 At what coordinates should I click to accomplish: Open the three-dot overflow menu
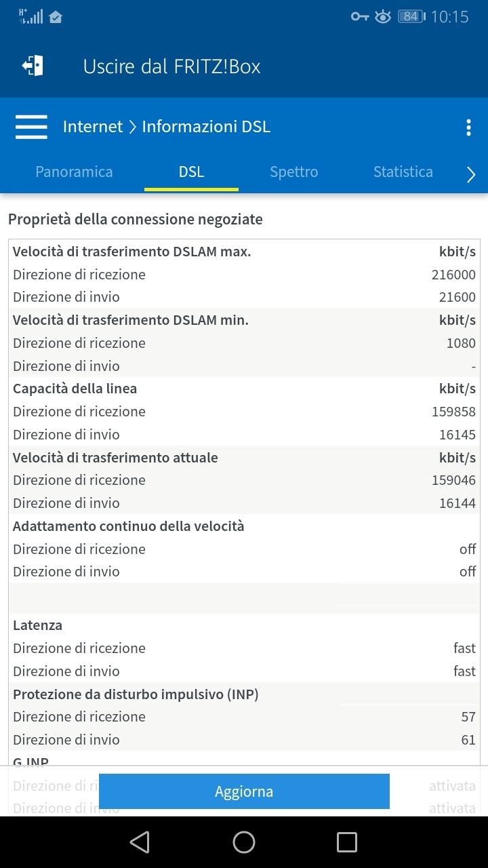[468, 127]
